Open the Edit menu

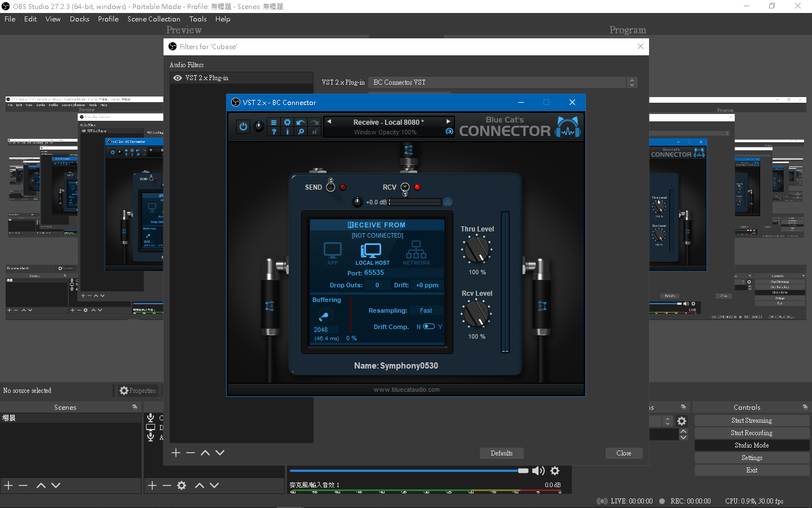(30, 19)
